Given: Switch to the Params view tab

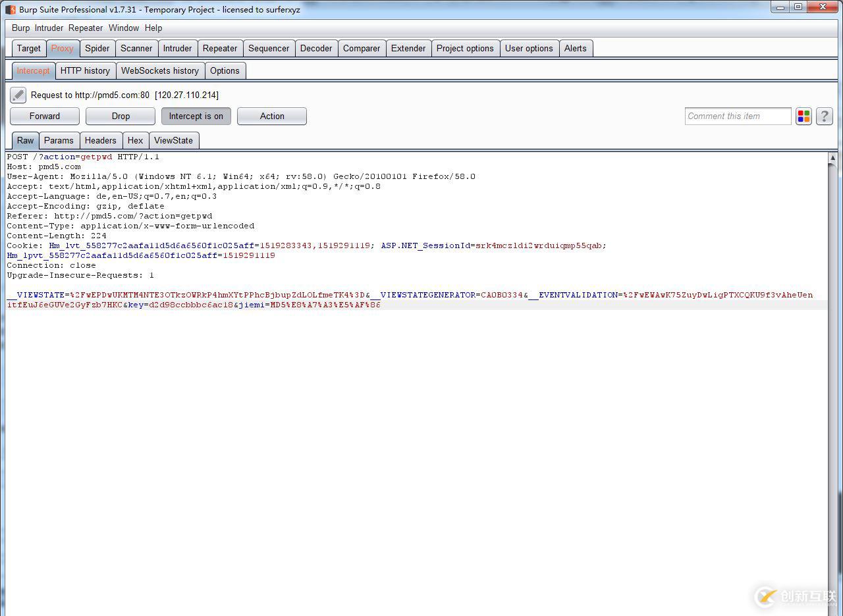Looking at the screenshot, I should point(59,141).
